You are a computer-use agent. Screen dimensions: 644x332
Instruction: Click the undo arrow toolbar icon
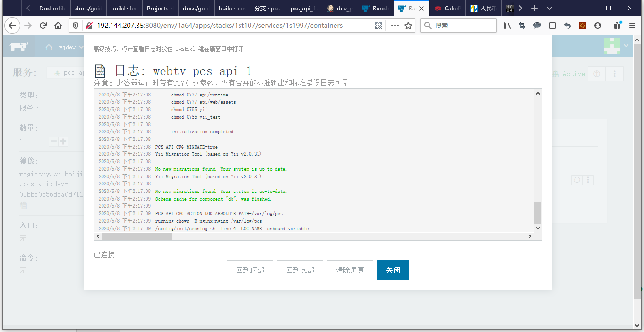click(x=567, y=26)
